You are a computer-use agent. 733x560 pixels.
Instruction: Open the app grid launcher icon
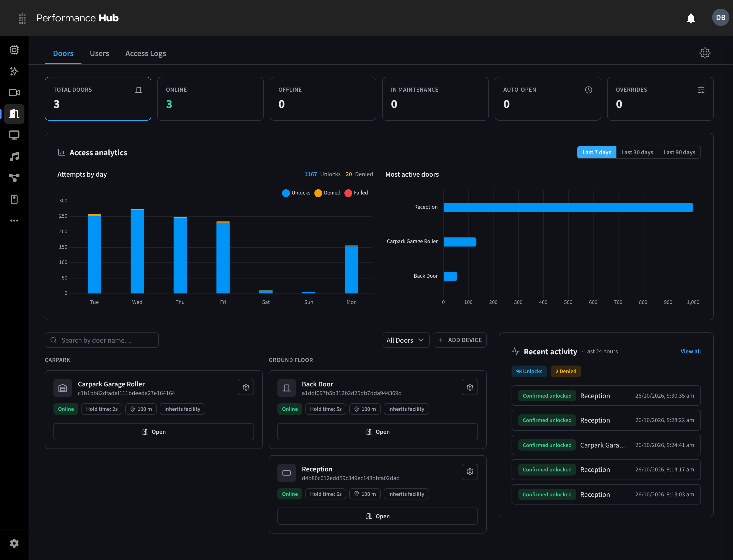22,18
